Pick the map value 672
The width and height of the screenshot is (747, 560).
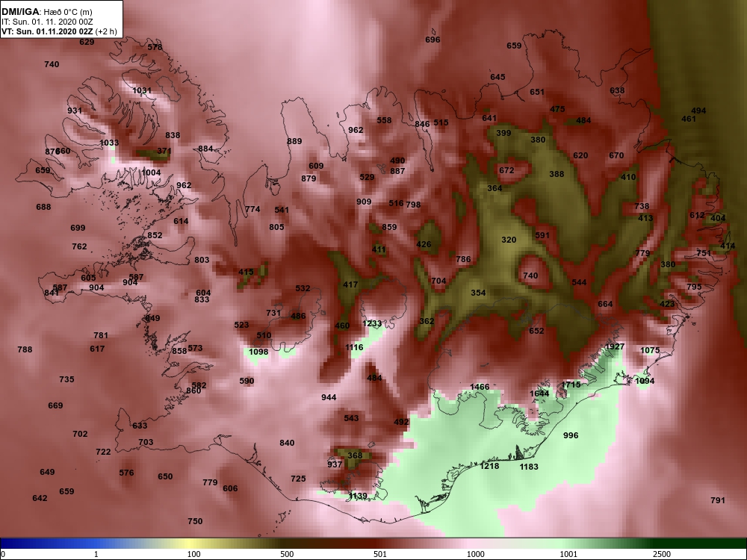tap(507, 170)
